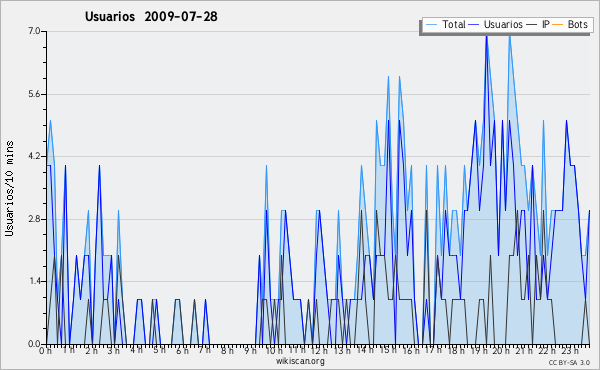
Task: Click the x-axis label '10 h'
Action: (274, 351)
